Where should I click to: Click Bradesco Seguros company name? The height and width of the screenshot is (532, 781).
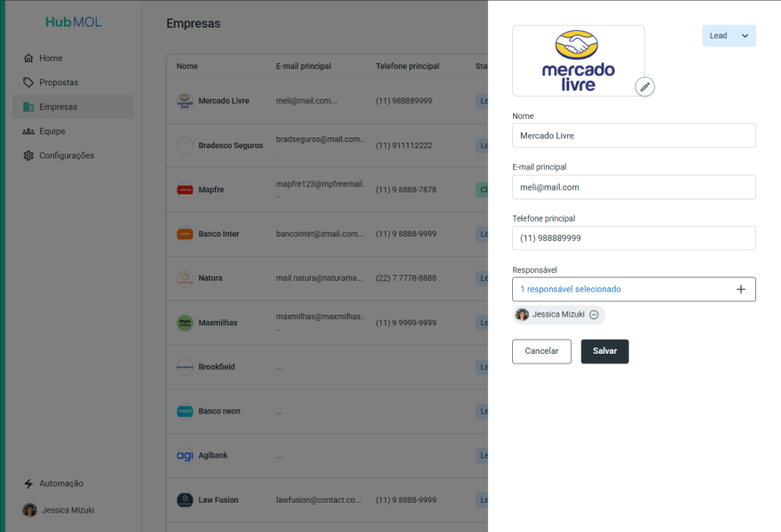tap(231, 145)
